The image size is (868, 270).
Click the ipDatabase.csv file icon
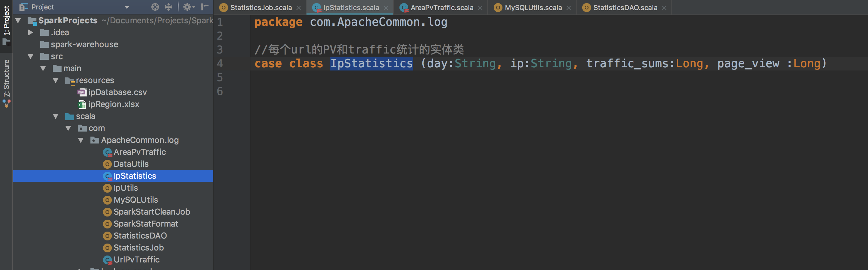(82, 93)
